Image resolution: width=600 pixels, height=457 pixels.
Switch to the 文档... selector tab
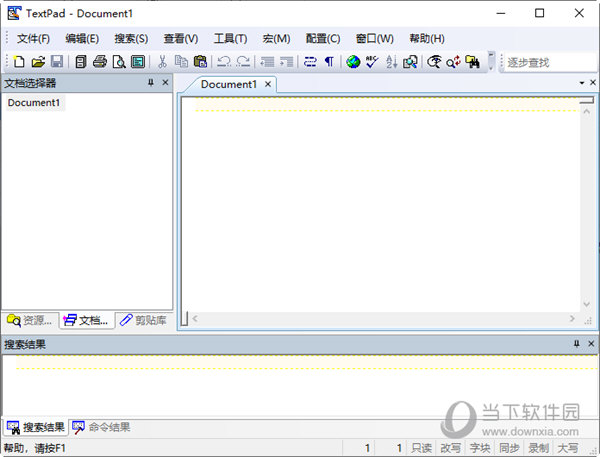point(86,320)
